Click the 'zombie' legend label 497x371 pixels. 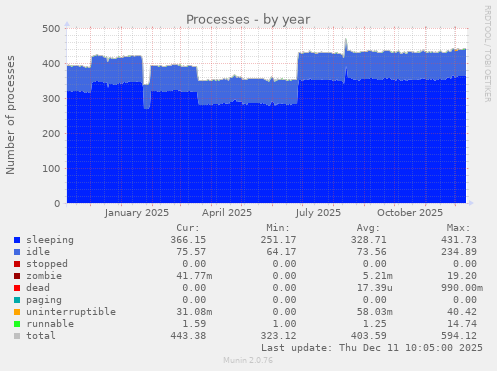coord(44,276)
